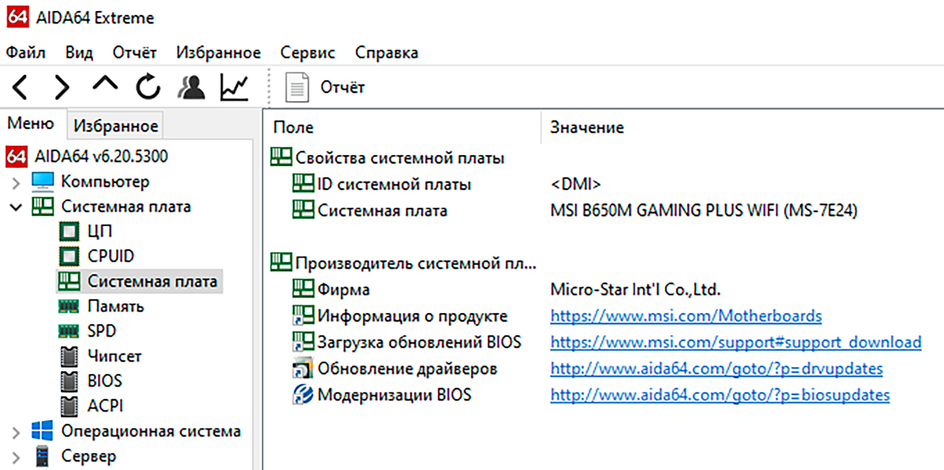The width and height of the screenshot is (944, 470).
Task: Click the chip icon next to CPUID
Action: pos(69,257)
